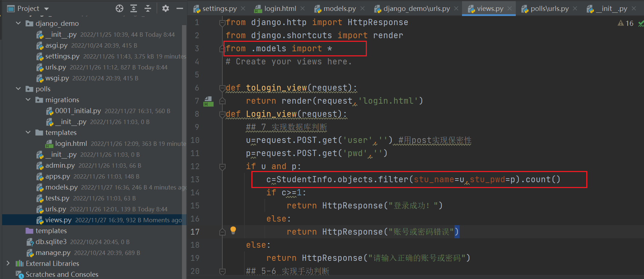Close the views.py tab
This screenshot has height=279, width=644.
510,8
